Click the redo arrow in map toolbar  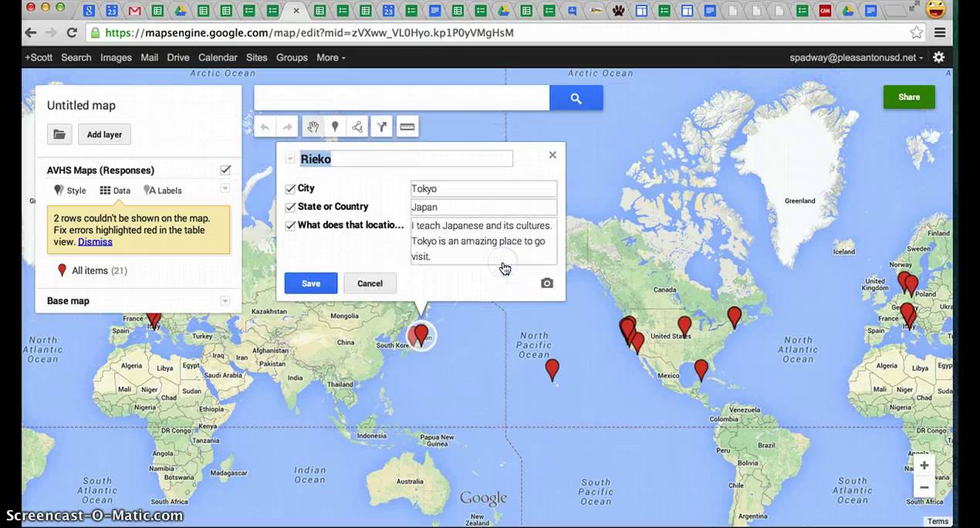click(x=287, y=127)
